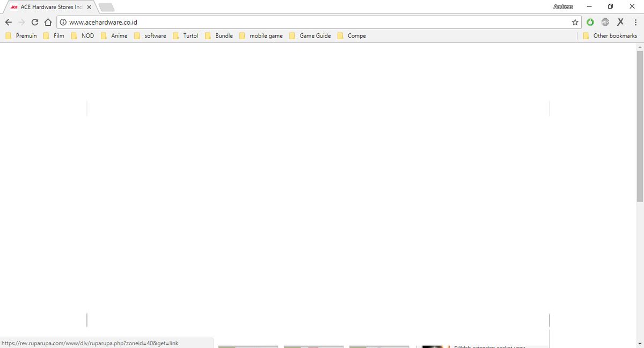Screen dimensions: 644x348
Task: Click the scrollbar up arrow
Action: coord(640,47)
